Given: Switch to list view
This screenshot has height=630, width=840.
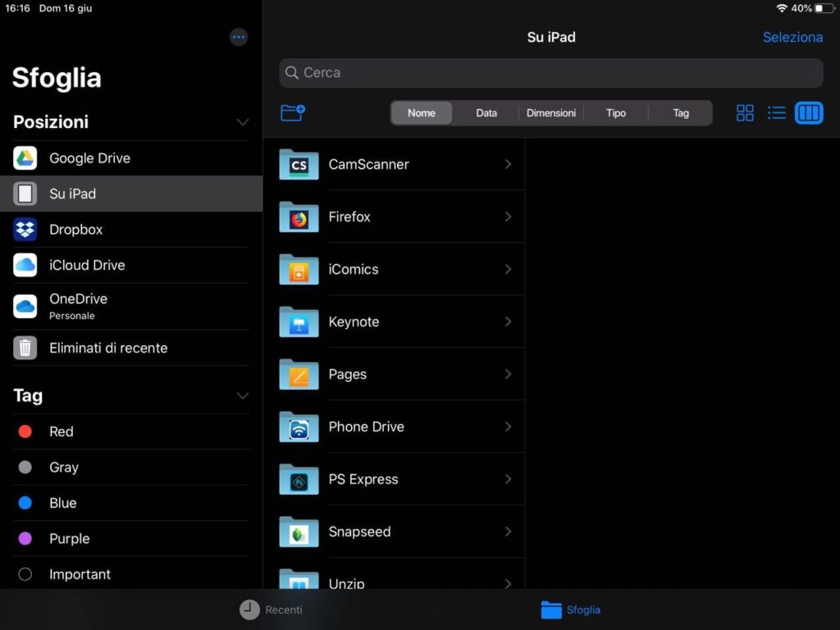Looking at the screenshot, I should 776,112.
